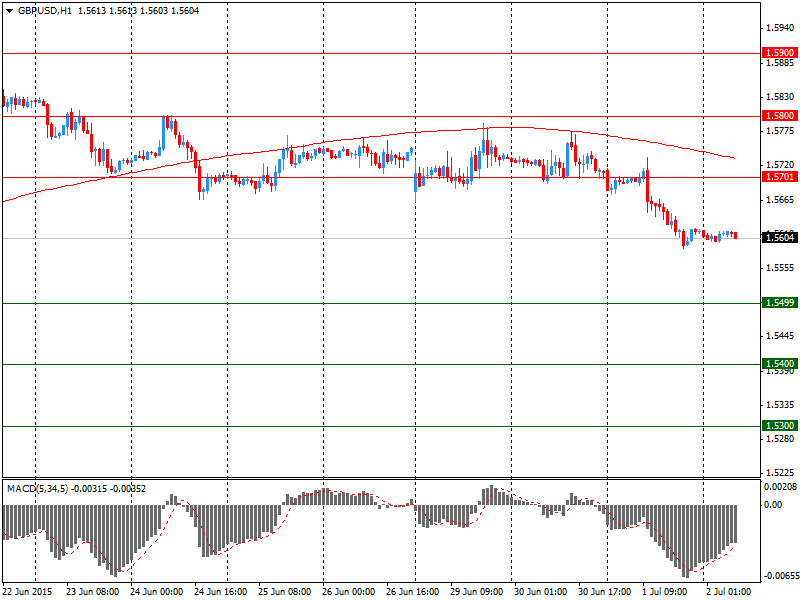800x600 pixels.
Task: Select the 1.5400 green support level label
Action: 779,364
